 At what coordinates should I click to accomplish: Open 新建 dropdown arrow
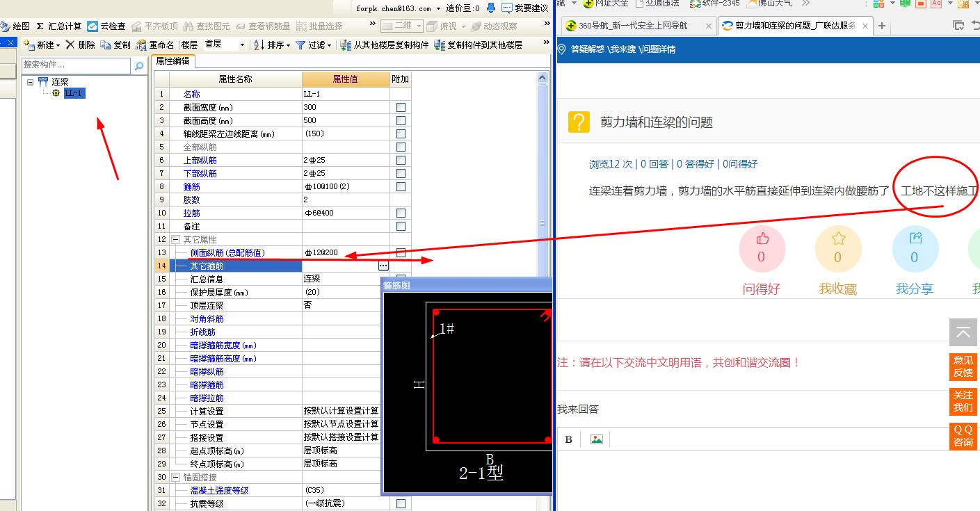58,46
